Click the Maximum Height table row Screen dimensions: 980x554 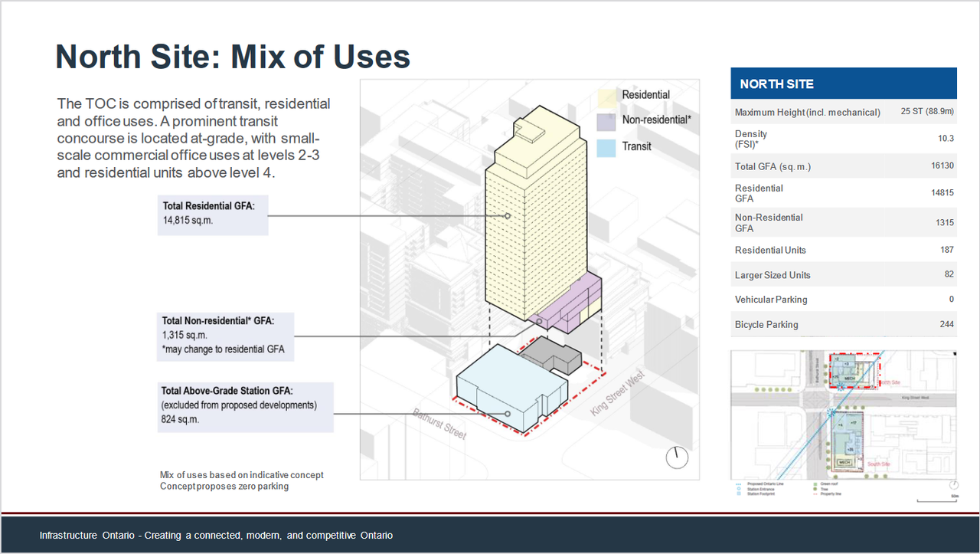click(x=843, y=112)
